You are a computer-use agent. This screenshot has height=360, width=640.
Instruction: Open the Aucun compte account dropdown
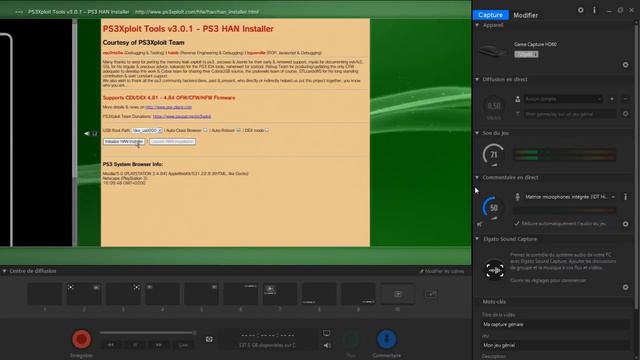[x=563, y=99]
